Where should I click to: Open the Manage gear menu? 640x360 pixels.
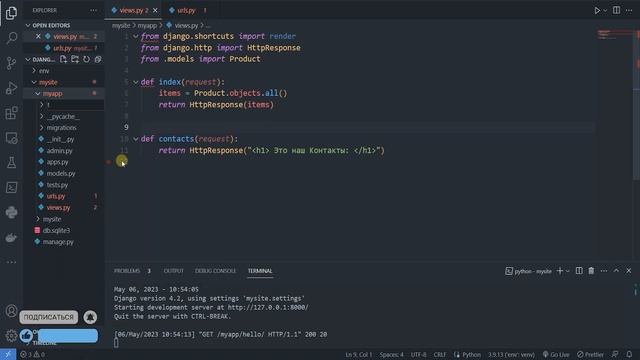[11, 336]
